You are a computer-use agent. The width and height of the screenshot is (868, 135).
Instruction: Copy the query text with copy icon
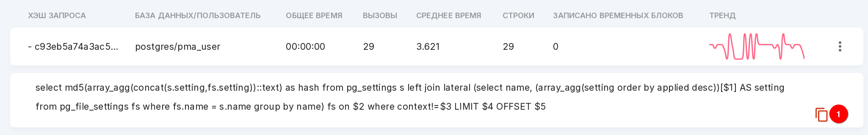click(x=821, y=115)
